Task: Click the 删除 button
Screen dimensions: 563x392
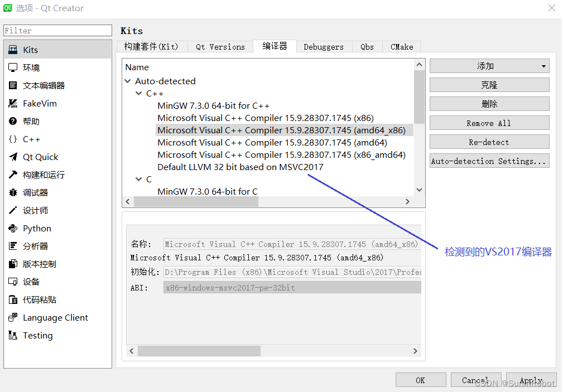Action: click(x=489, y=104)
